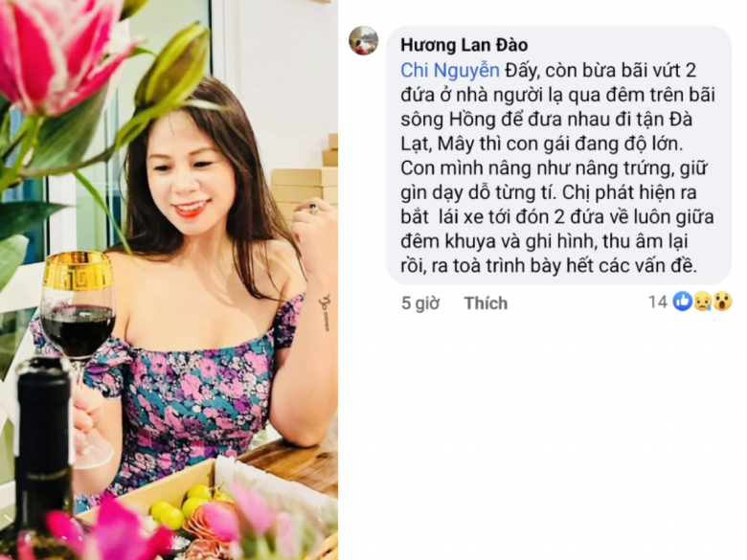
Task: Click the tattoo on the woman's wrist
Action: [325, 312]
